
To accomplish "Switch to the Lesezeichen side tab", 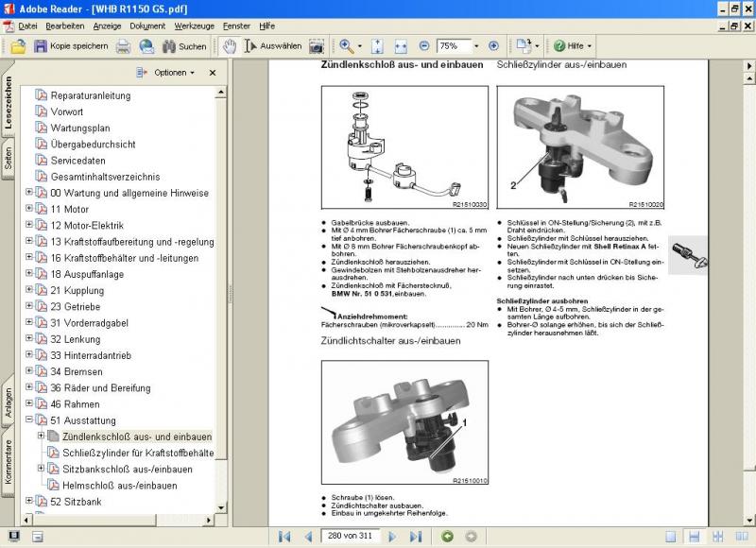I will [x=9, y=102].
